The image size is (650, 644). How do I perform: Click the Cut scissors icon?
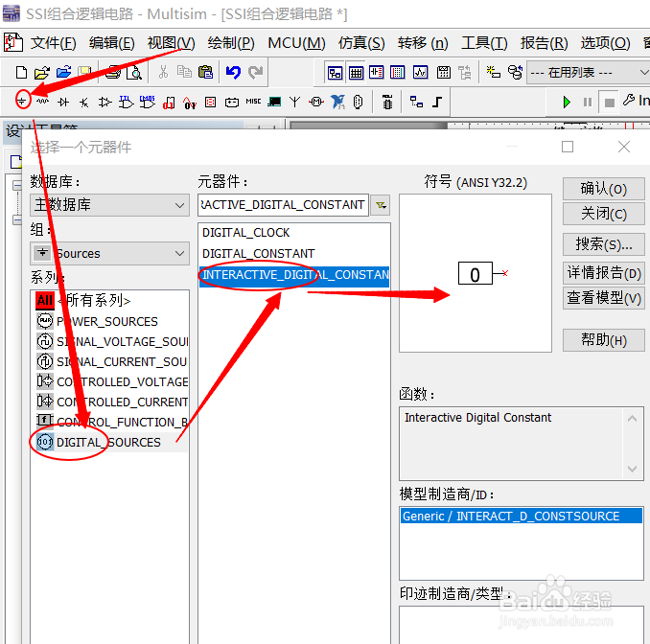coord(163,73)
